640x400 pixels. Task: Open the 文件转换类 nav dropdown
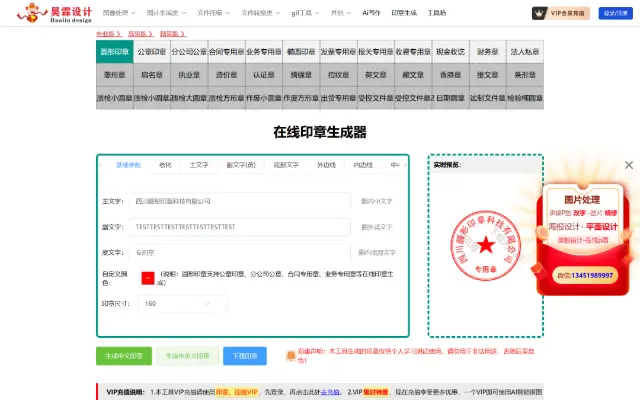(x=261, y=13)
